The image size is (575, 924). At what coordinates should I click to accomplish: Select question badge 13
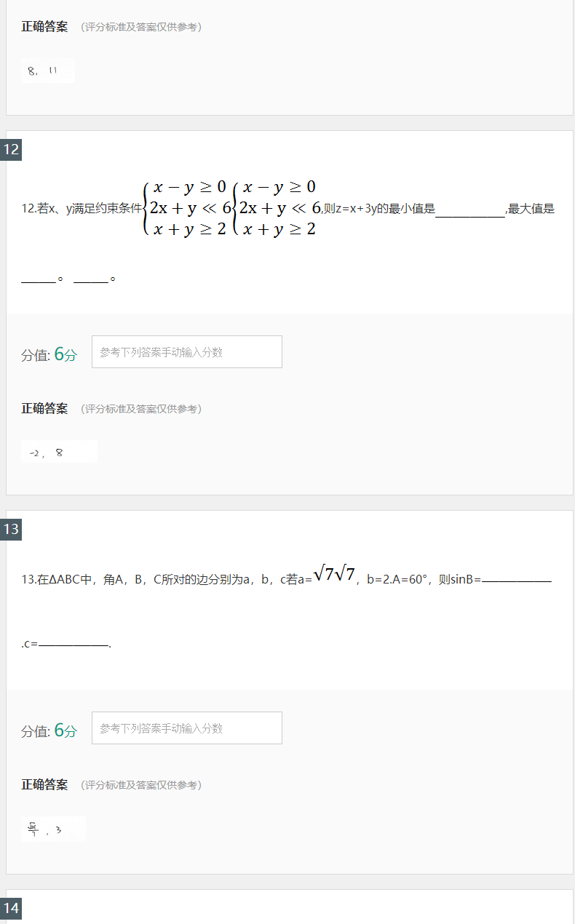(11, 530)
